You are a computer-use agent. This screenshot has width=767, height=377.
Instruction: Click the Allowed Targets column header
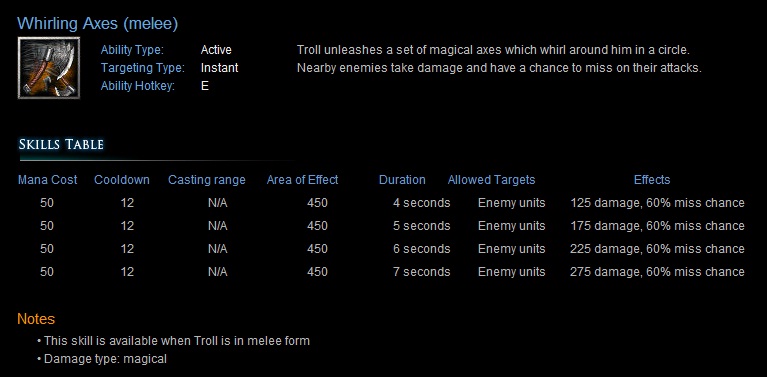[x=491, y=180]
